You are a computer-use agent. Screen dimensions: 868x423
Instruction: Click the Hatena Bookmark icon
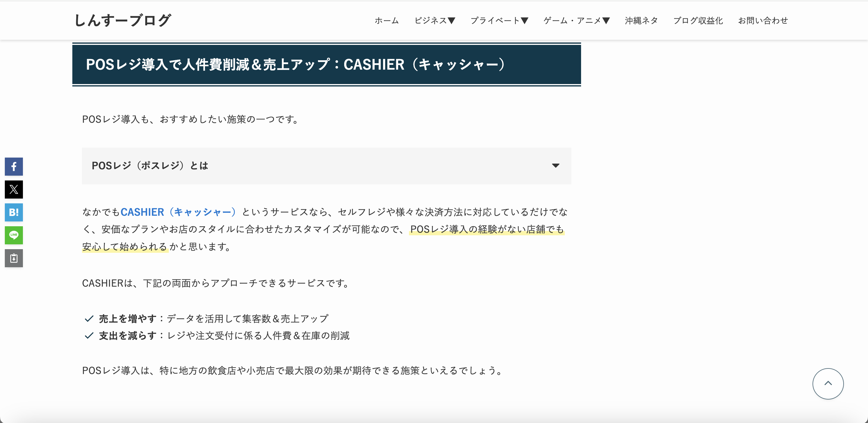(x=15, y=212)
